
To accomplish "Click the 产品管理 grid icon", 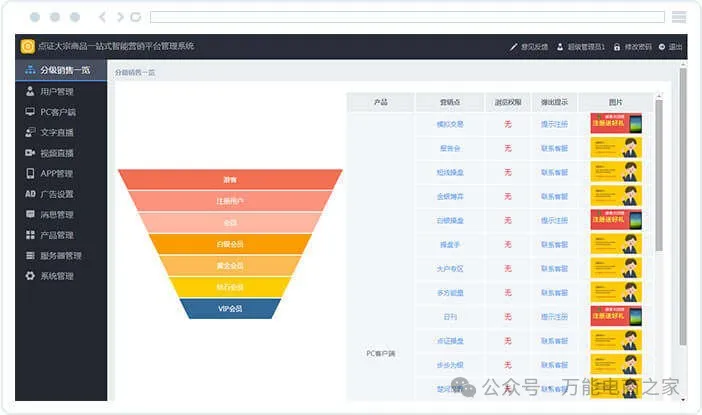I will 30,235.
